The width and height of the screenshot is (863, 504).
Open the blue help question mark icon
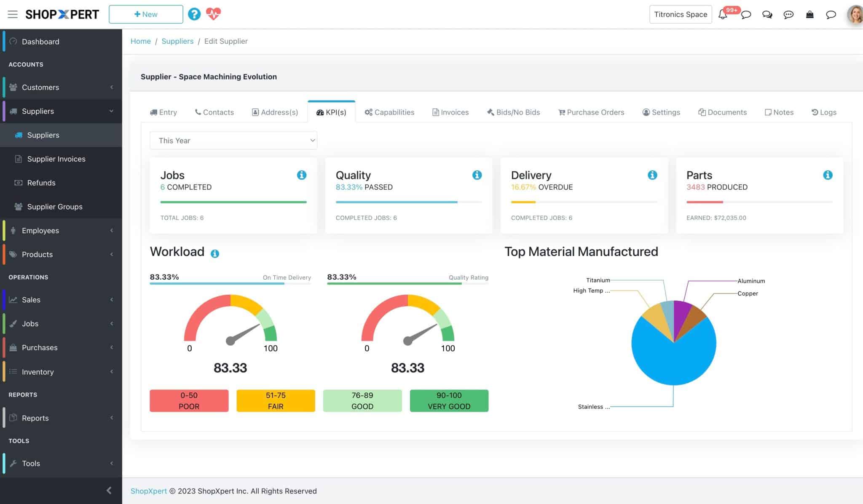[194, 14]
